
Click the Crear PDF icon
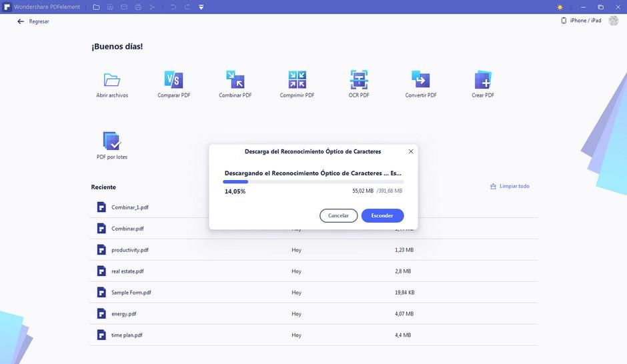point(482,81)
